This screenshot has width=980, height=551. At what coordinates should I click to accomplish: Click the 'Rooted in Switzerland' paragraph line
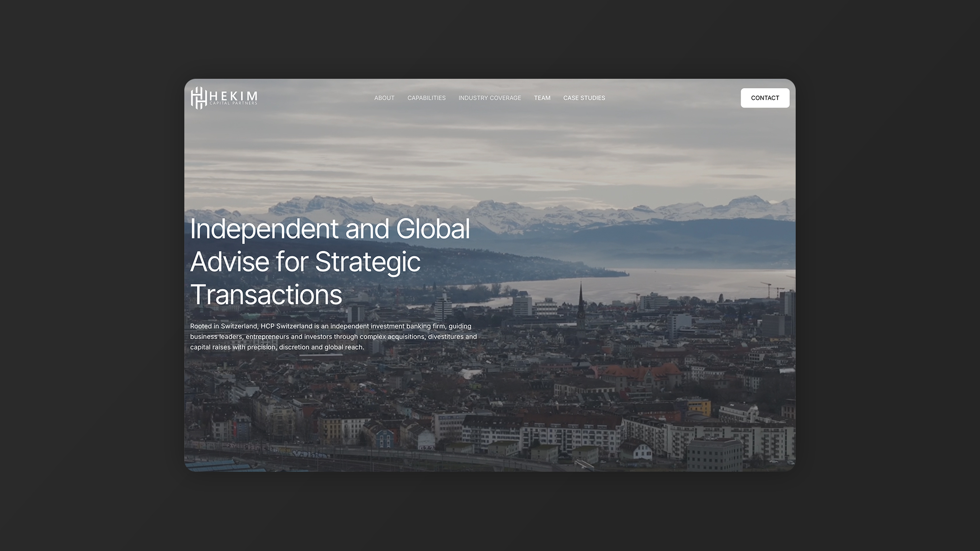click(x=330, y=326)
